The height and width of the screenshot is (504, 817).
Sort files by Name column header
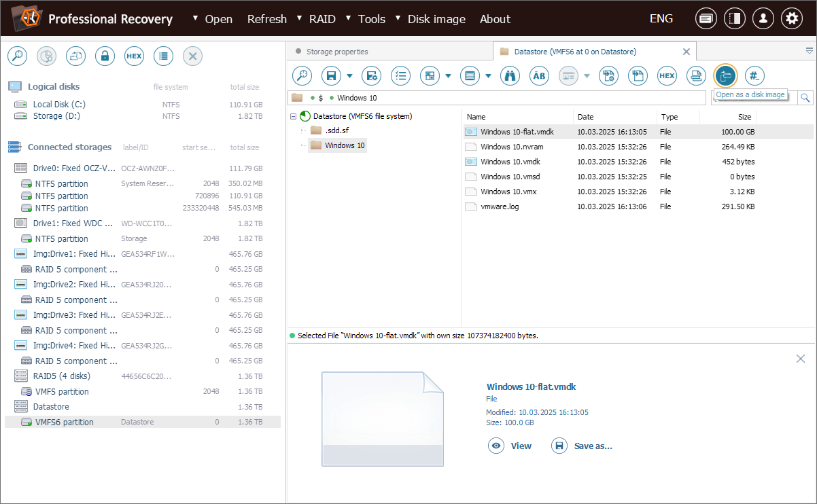coord(517,117)
